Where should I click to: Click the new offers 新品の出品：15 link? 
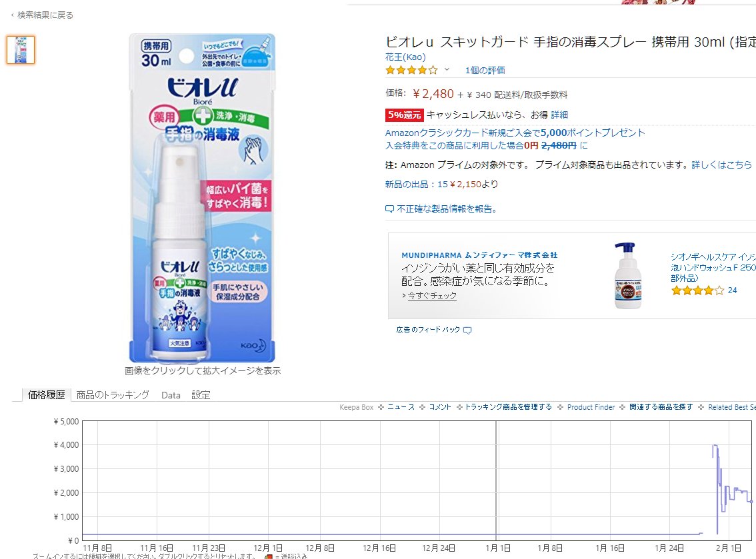click(417, 184)
